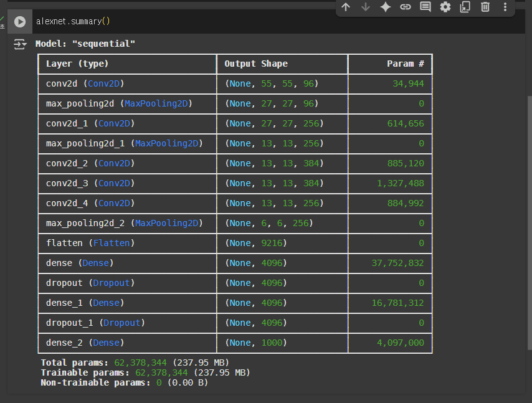The height and width of the screenshot is (403, 532).
Task: Click the param count 885,120
Action: (406, 164)
